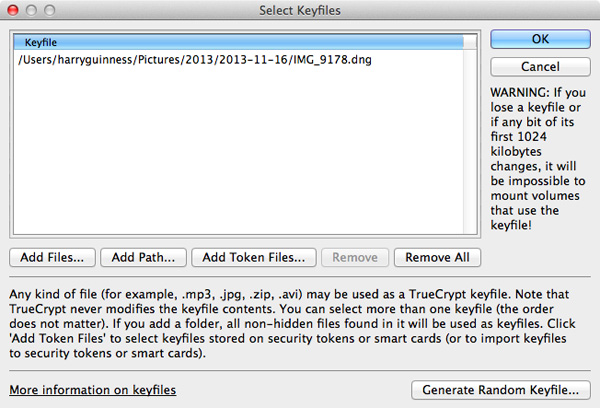Viewport: 600px width, 408px height.
Task: Clear the list with Remove All
Action: click(x=437, y=257)
